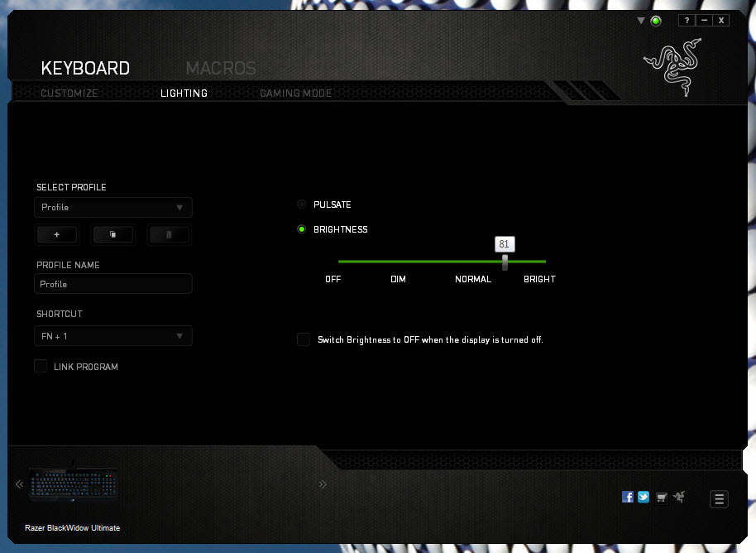Click the BRIGHT brightness label
Viewport: 756px width, 553px height.
coord(539,279)
